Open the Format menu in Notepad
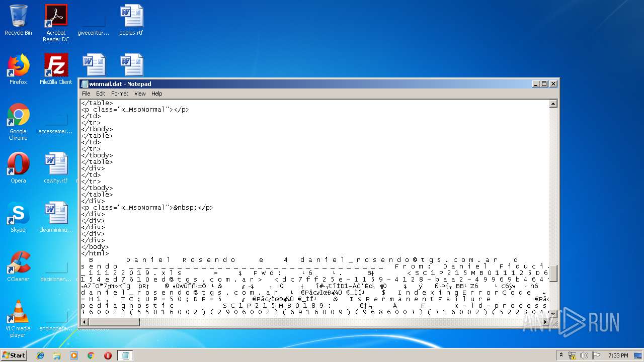Image resolution: width=644 pixels, height=362 pixels. [120, 94]
